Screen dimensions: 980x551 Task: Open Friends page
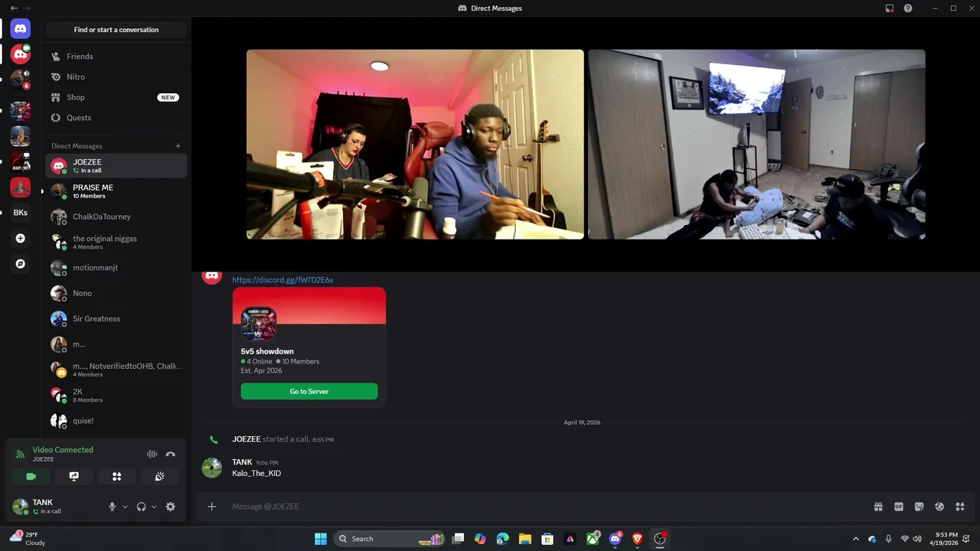click(116, 56)
